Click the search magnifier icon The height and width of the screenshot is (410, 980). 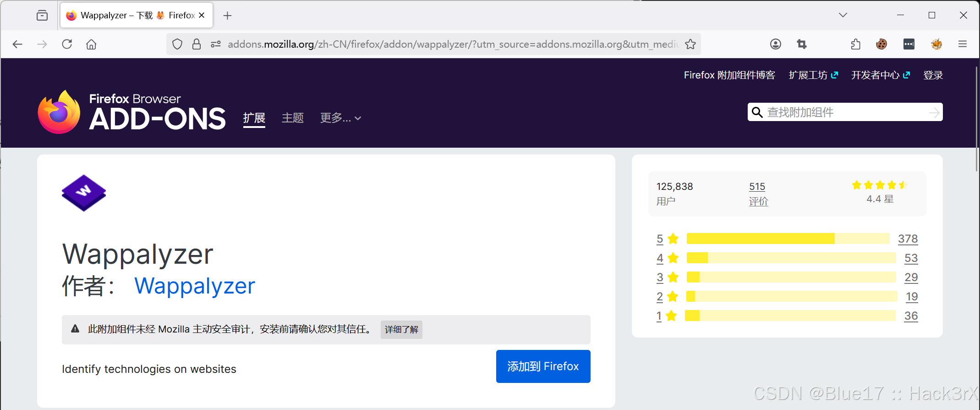pyautogui.click(x=757, y=112)
